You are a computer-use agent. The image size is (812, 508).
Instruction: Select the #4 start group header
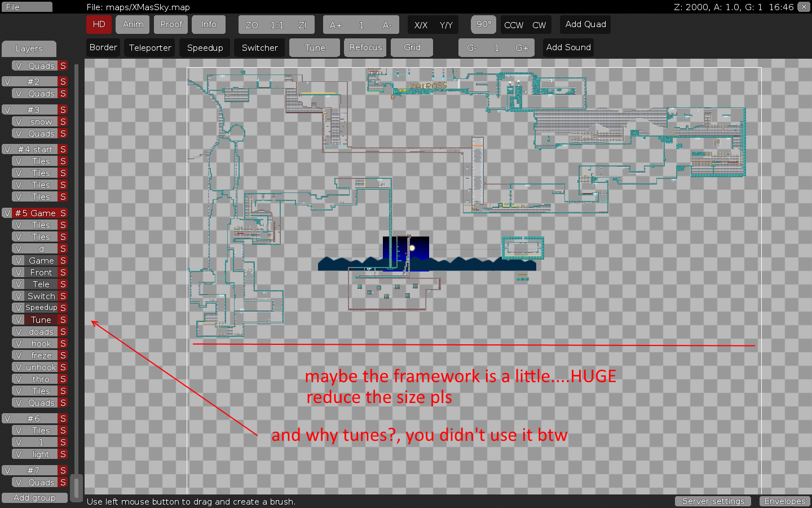(35, 150)
